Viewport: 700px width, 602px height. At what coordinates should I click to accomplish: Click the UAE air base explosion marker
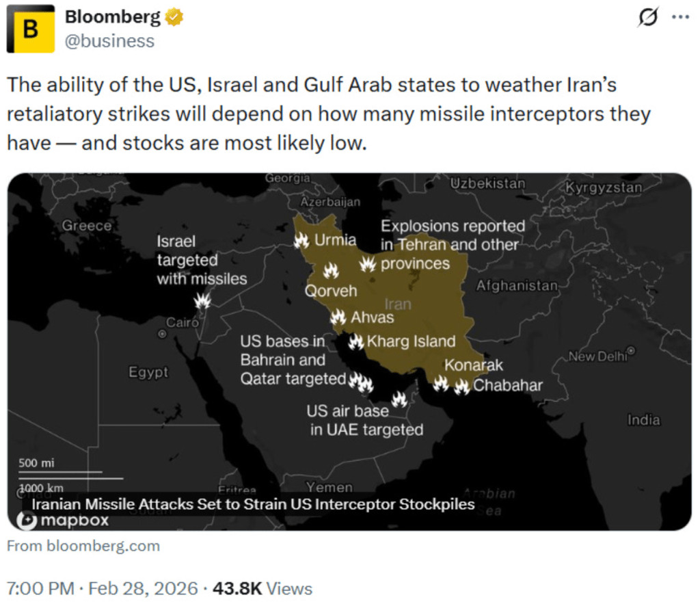click(399, 399)
